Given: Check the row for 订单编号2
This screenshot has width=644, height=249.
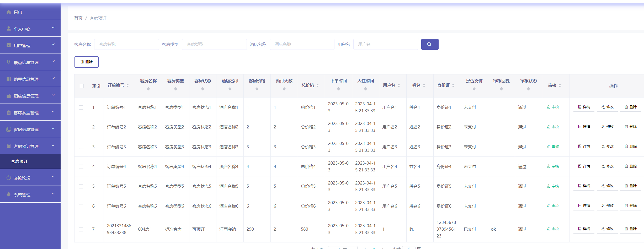Looking at the screenshot, I should 81,127.
